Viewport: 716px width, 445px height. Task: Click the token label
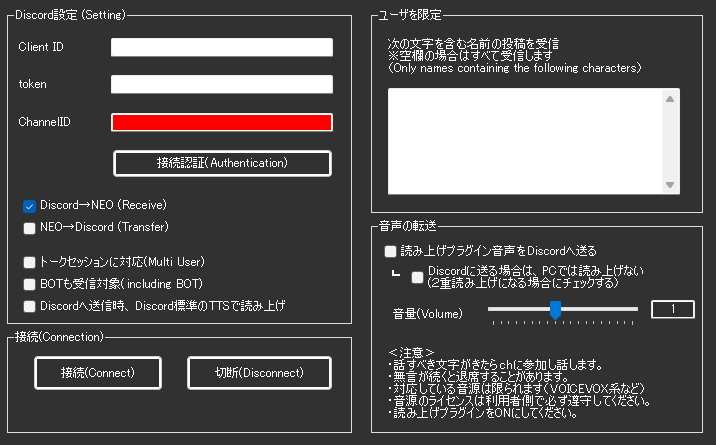(32, 84)
